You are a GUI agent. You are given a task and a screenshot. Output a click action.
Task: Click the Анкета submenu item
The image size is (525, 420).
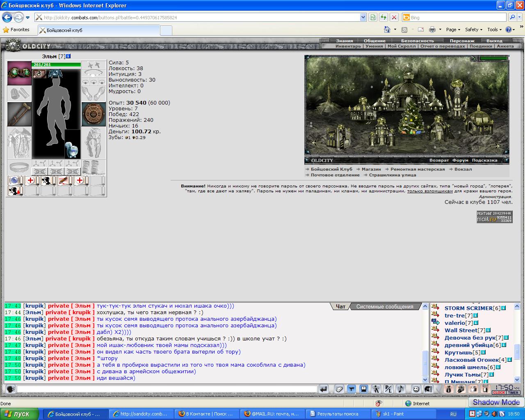(505, 46)
